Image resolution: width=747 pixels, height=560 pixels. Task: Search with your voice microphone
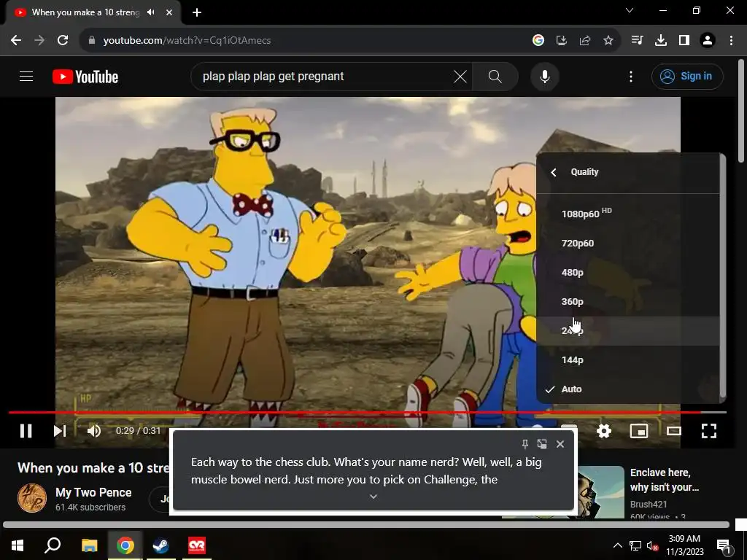pyautogui.click(x=544, y=76)
